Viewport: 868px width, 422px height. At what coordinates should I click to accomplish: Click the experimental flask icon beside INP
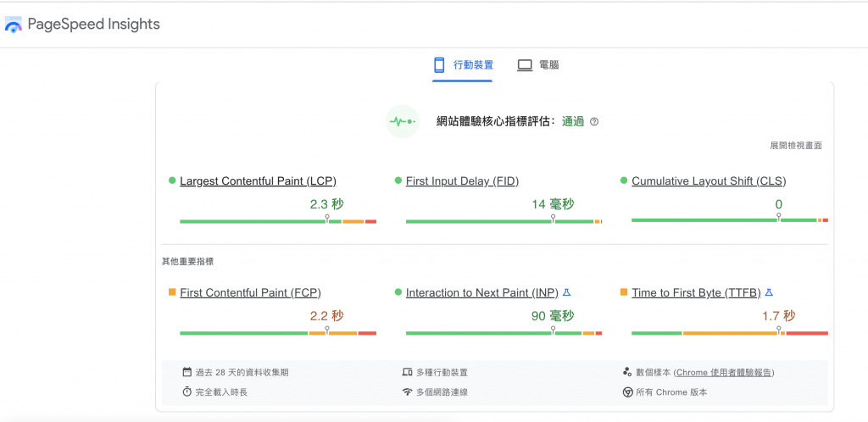[566, 292]
